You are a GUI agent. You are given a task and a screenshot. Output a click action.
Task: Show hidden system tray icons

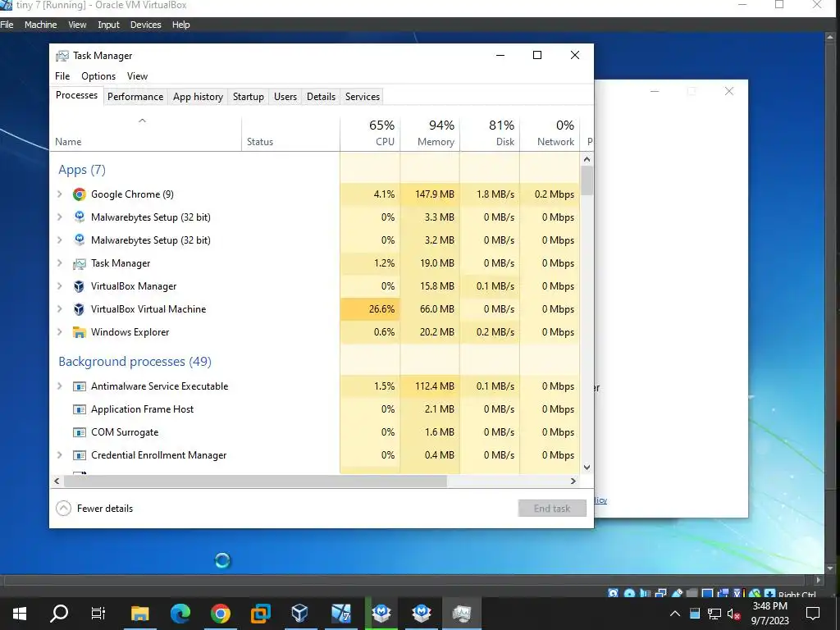675,614
